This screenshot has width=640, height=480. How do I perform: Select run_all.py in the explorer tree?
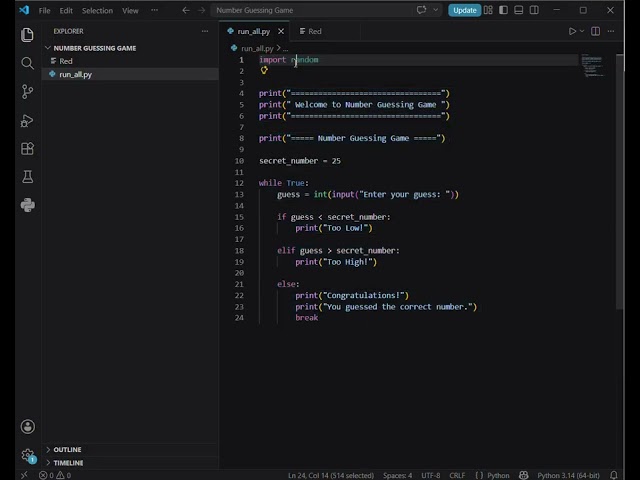130,74
